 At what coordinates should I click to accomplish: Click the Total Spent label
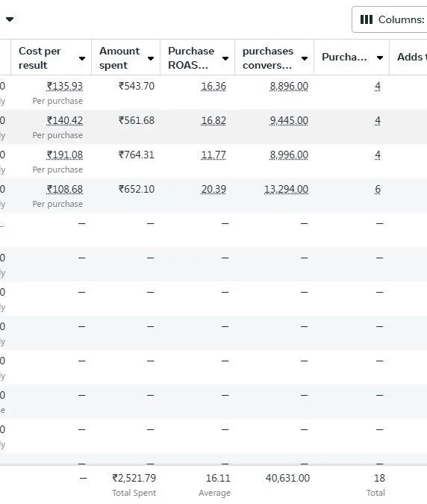134,493
